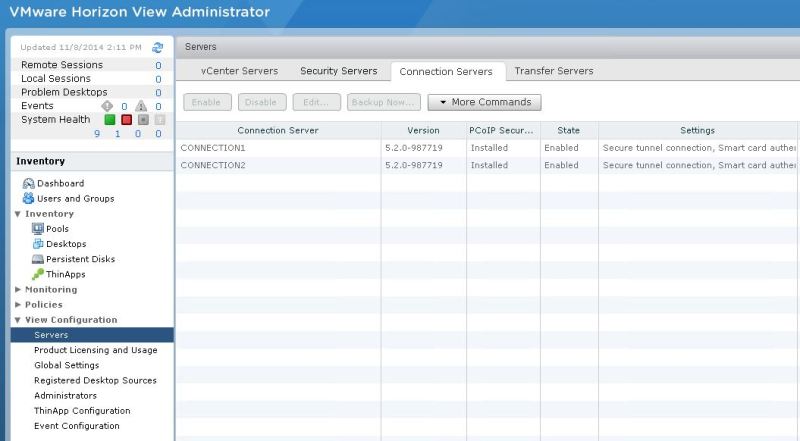800x441 pixels.
Task: Open Global Settings
Action: pyautogui.click(x=66, y=365)
